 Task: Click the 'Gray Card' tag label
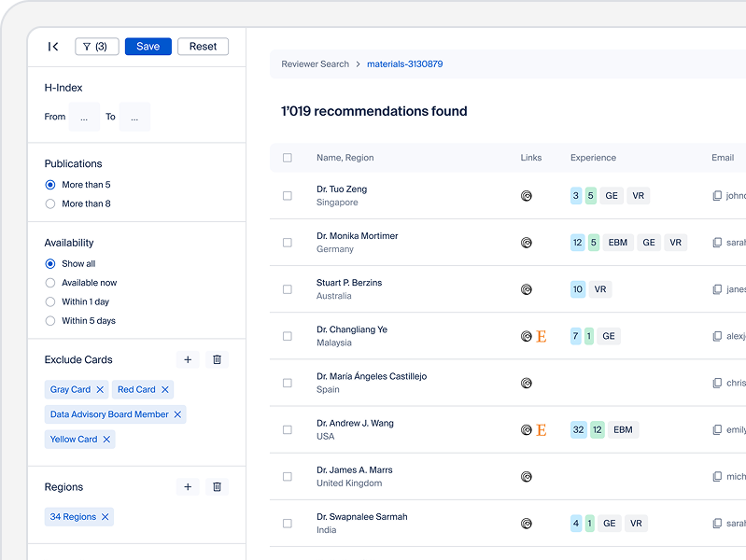coord(70,390)
